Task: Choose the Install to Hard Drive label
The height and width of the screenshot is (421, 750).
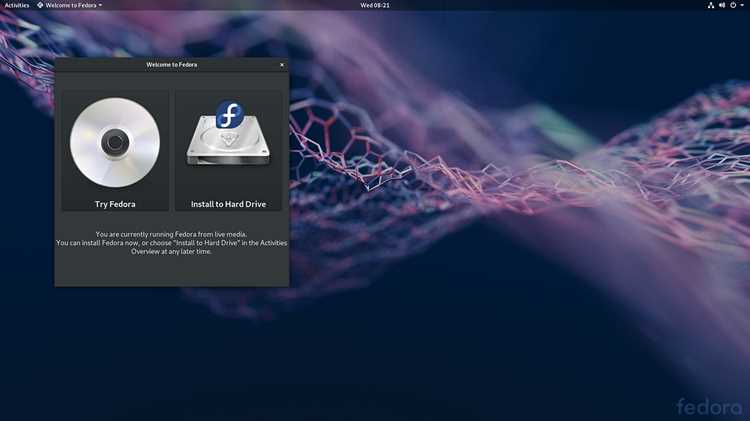Action: (x=228, y=204)
